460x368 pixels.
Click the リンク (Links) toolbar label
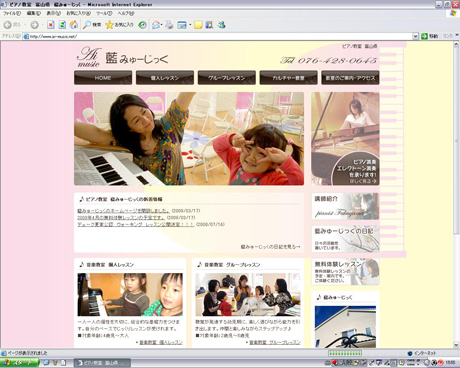448,36
